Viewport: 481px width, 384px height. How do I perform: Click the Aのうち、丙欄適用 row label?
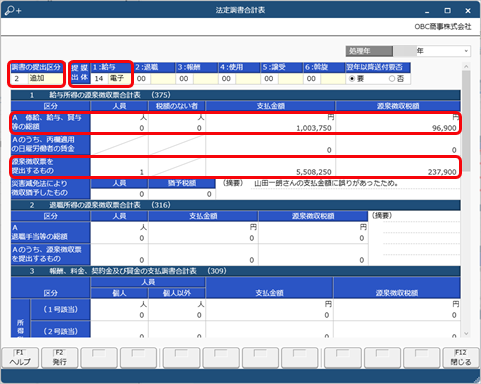(x=50, y=144)
